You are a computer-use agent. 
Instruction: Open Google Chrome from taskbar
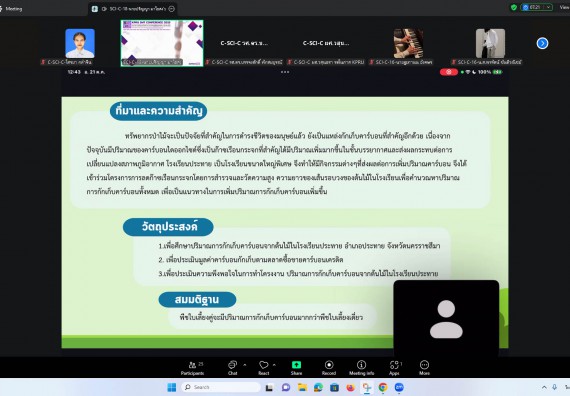(383, 388)
